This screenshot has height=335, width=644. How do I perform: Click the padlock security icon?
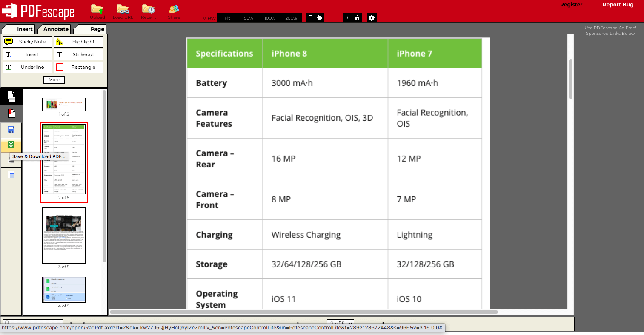(x=357, y=18)
